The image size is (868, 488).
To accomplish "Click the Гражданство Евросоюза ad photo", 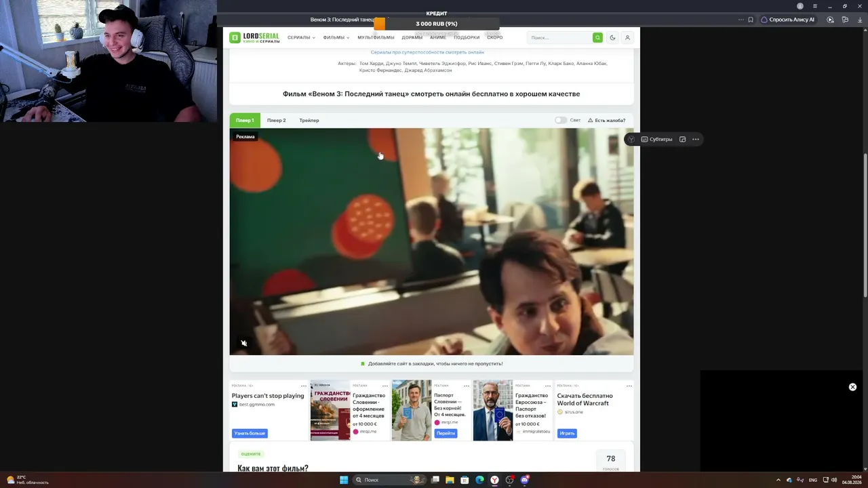I will click(493, 411).
